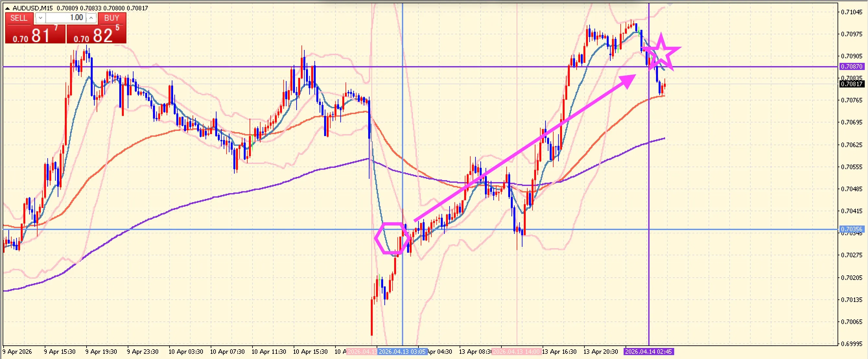
Task: Click the 9 Apr 15:30 time axis label
Action: 60,352
